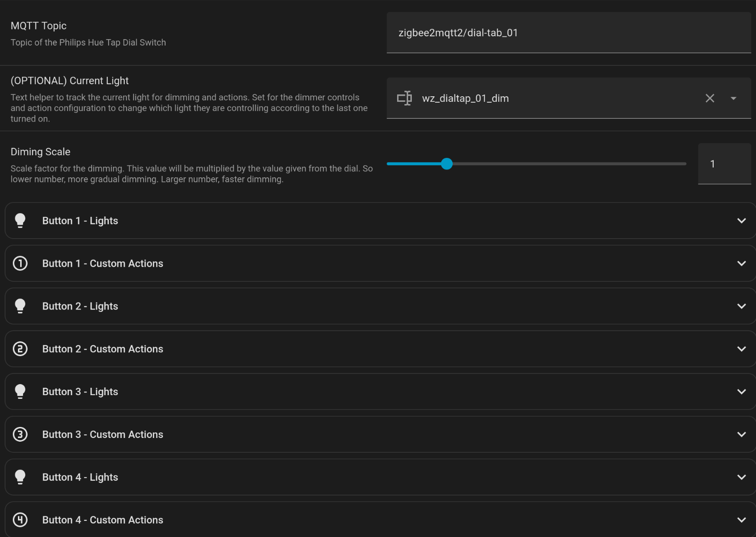Click the lightbulb icon for Button 1 Lights
This screenshot has width=756, height=537.
pyautogui.click(x=20, y=221)
